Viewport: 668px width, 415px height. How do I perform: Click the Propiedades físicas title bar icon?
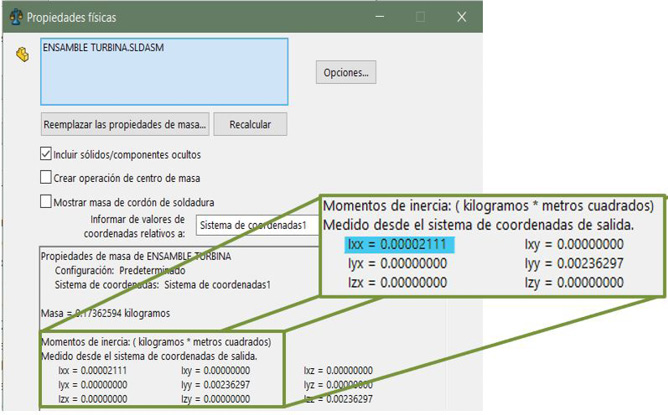click(13, 17)
